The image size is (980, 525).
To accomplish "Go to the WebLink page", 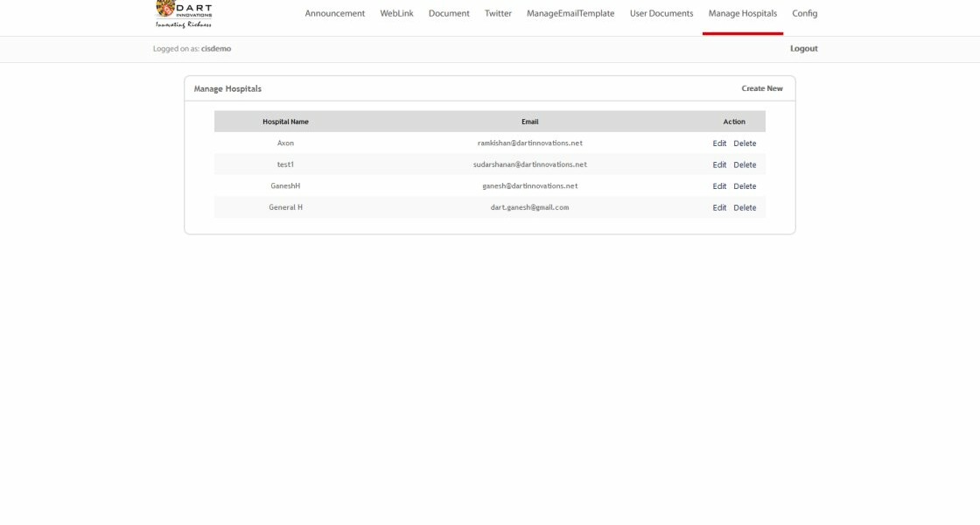I will click(x=396, y=14).
